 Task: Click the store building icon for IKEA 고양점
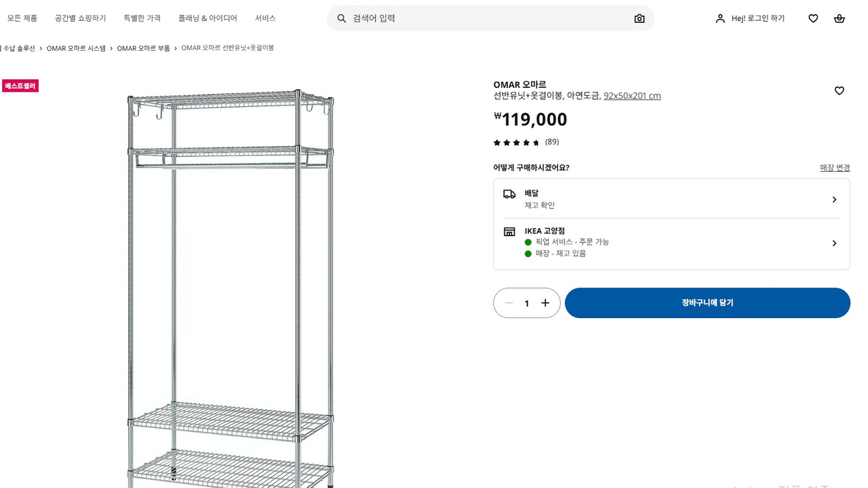coord(509,232)
